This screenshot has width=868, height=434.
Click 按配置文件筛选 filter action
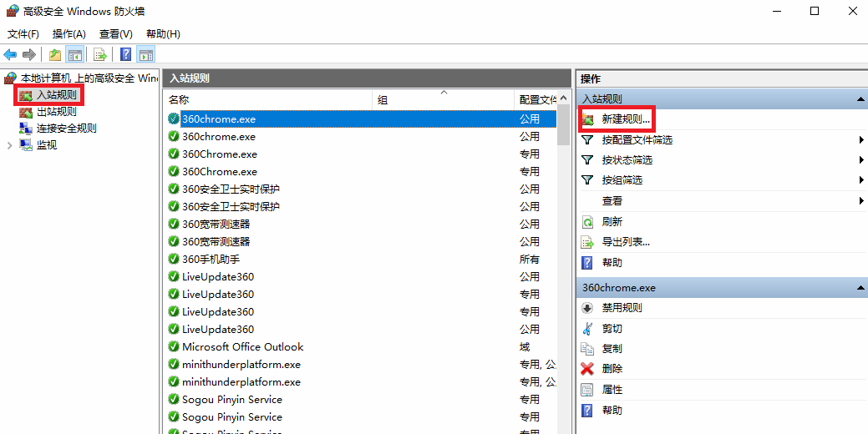click(637, 140)
